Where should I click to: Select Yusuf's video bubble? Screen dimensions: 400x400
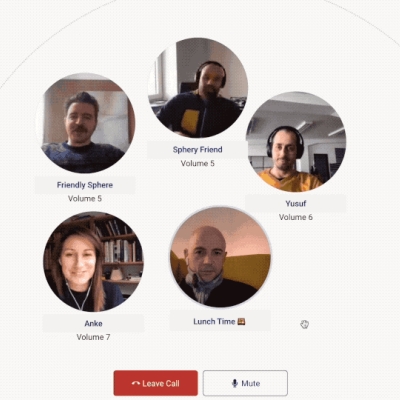pos(296,142)
